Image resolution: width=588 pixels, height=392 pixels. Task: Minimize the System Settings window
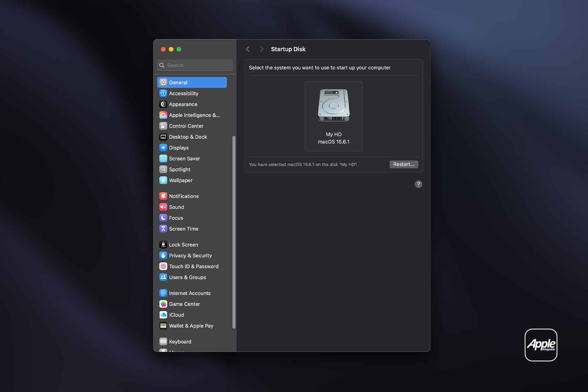pyautogui.click(x=171, y=49)
